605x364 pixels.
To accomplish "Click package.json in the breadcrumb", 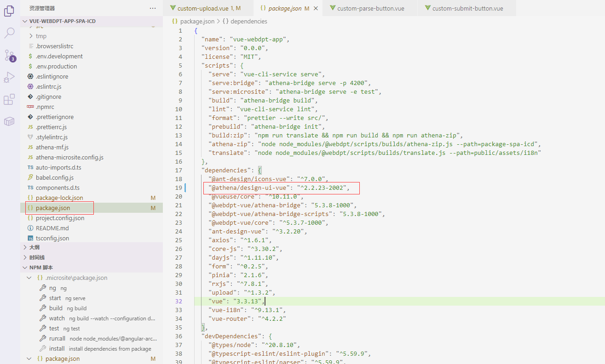I will tap(197, 21).
